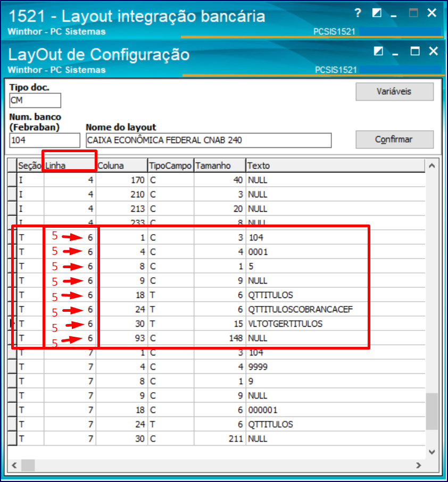Click the horizontal scroll left arrow
The height and width of the screenshot is (482, 448).
click(x=14, y=466)
